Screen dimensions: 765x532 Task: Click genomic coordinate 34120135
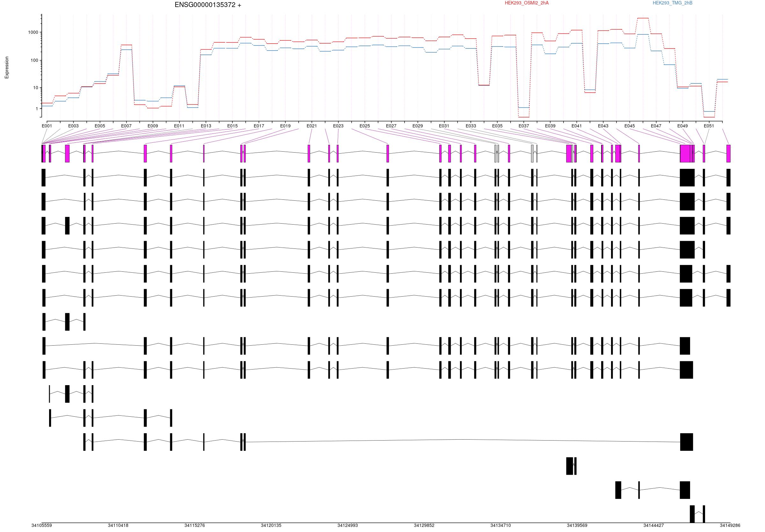[x=271, y=526]
